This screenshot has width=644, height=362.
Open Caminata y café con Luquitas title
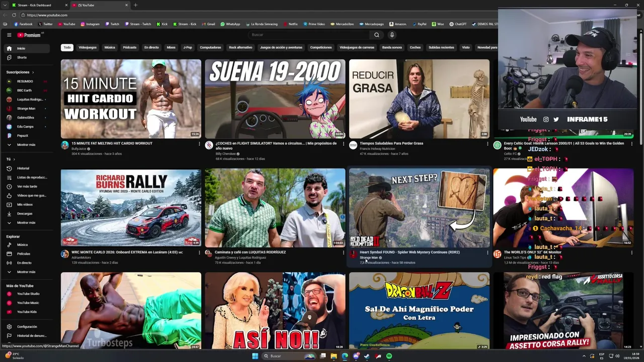250,252
